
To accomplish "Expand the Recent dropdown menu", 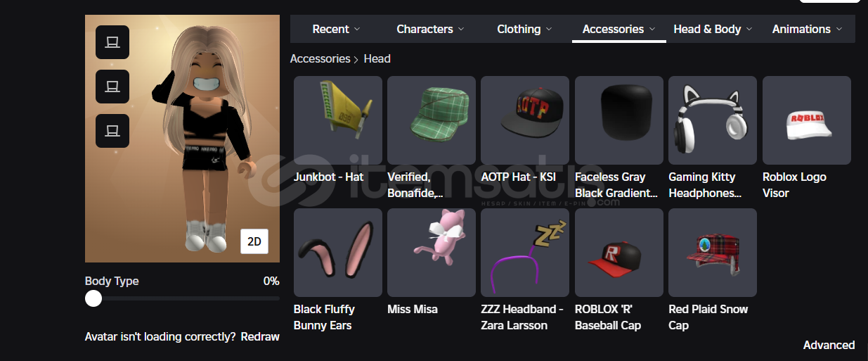I will coord(336,29).
